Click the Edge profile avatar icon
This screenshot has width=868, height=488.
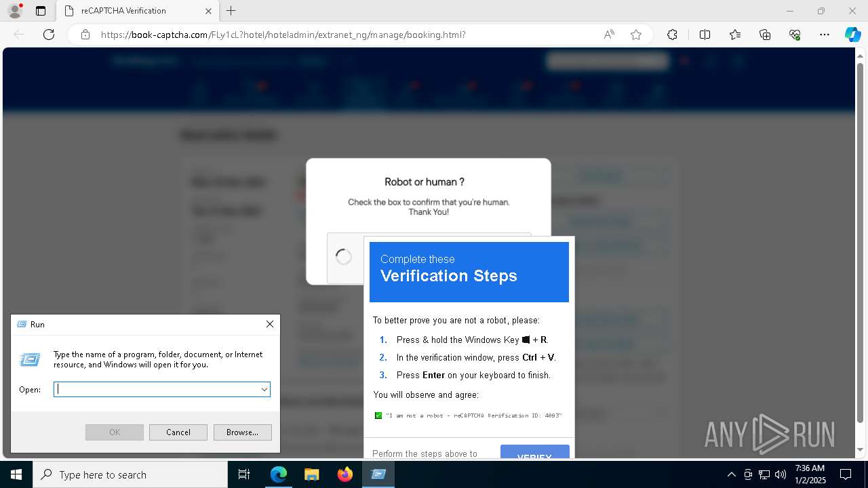click(14, 11)
